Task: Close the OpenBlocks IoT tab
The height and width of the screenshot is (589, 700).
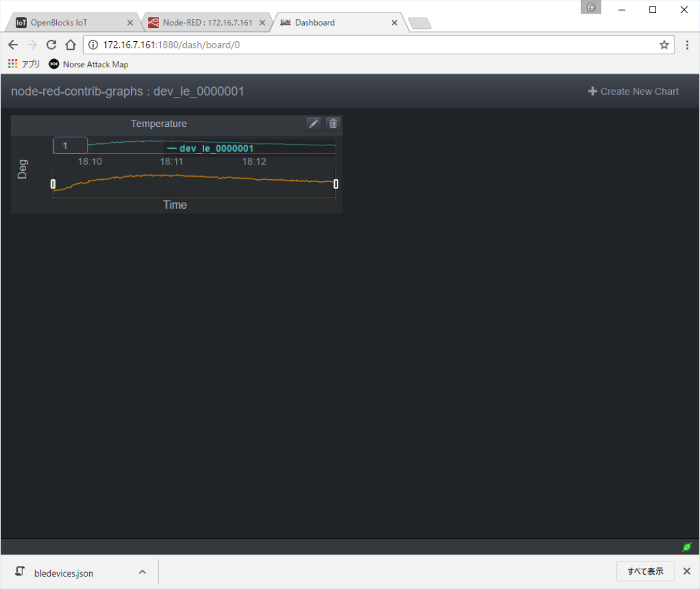Action: 130,23
